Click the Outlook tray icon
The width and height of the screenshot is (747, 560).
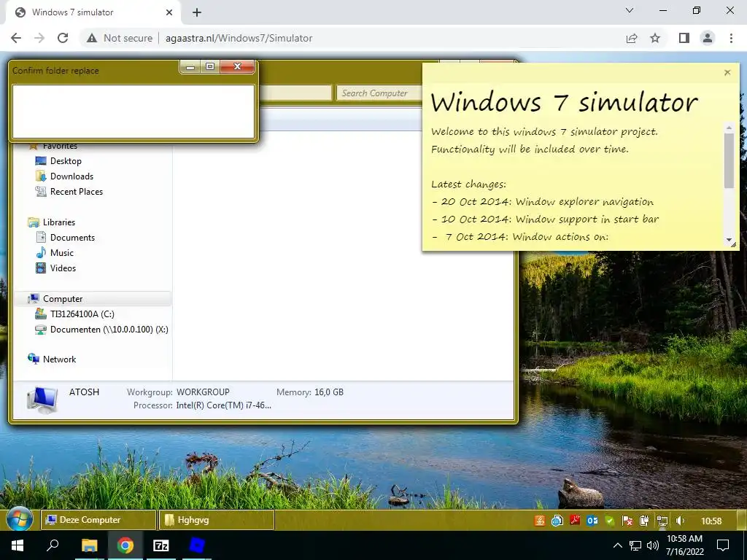tap(592, 521)
